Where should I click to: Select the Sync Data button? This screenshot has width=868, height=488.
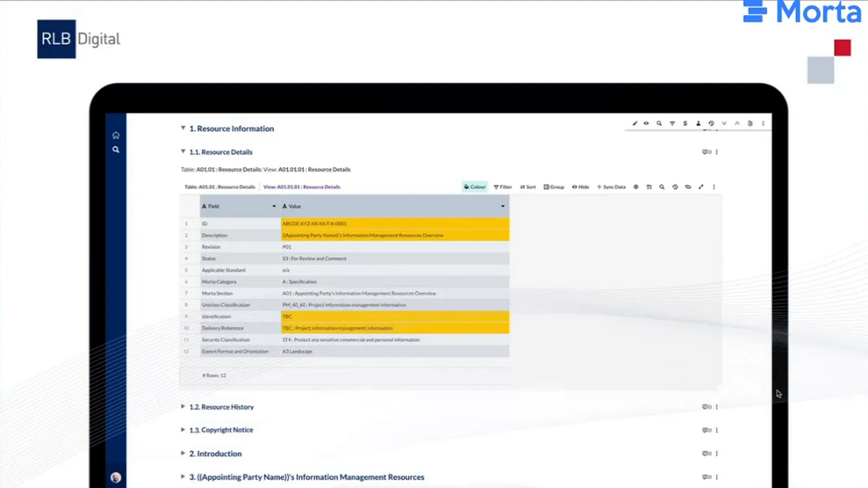pos(611,187)
